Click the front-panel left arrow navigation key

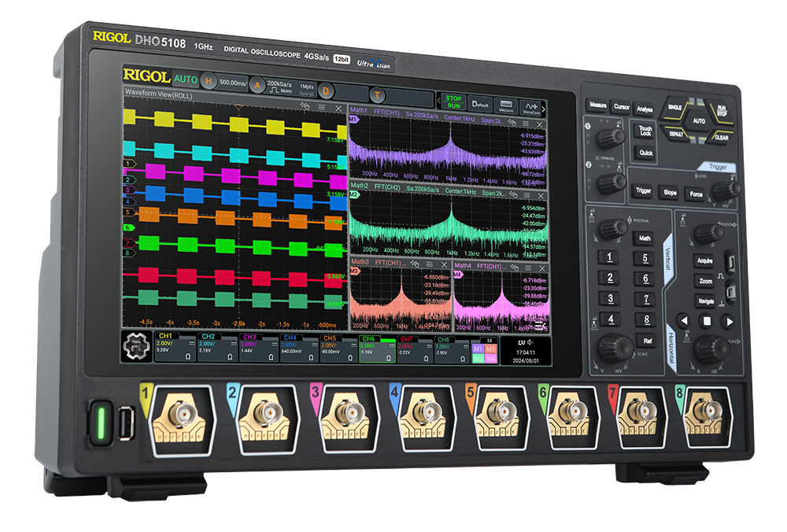(683, 320)
